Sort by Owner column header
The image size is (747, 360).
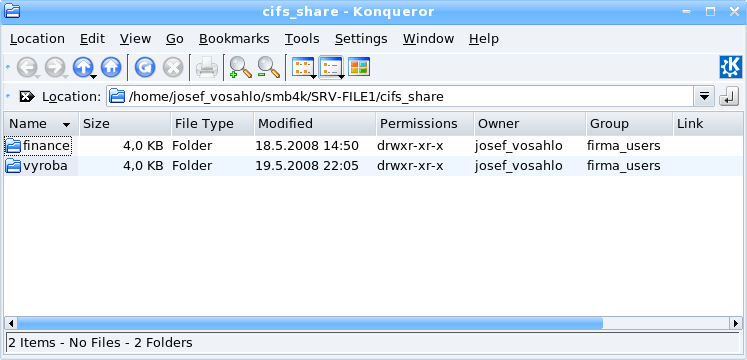point(530,124)
